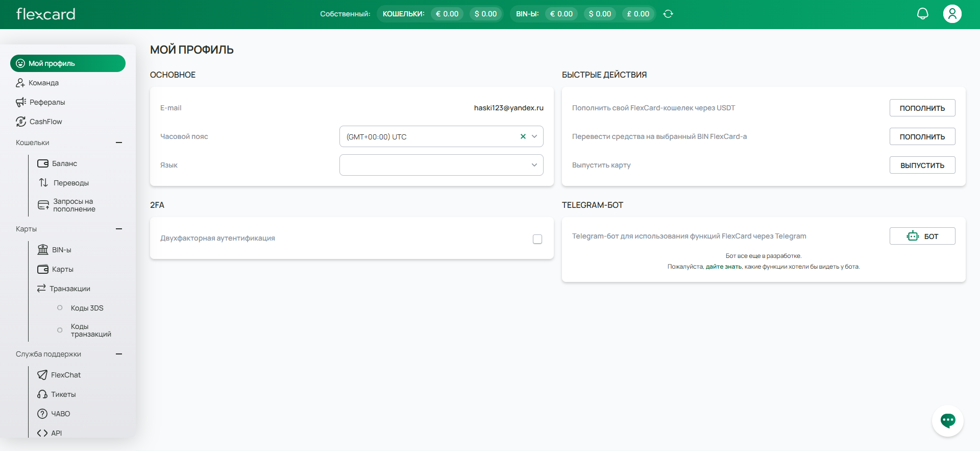Screen dimensions: 980x451
Task: Open the notifications bell
Action: click(923, 14)
